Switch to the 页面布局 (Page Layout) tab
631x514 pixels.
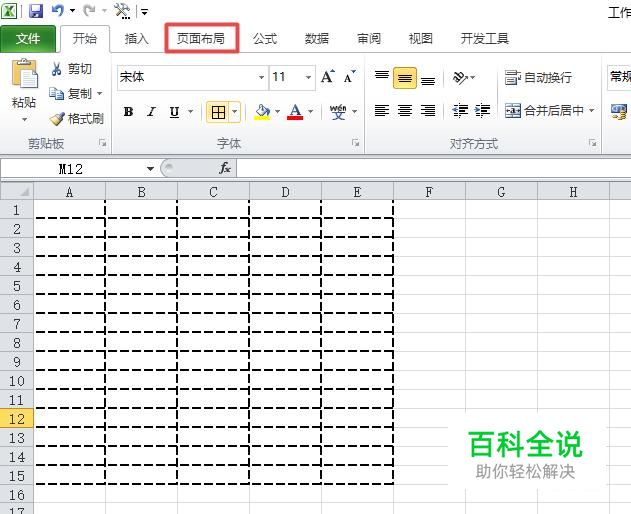(201, 39)
